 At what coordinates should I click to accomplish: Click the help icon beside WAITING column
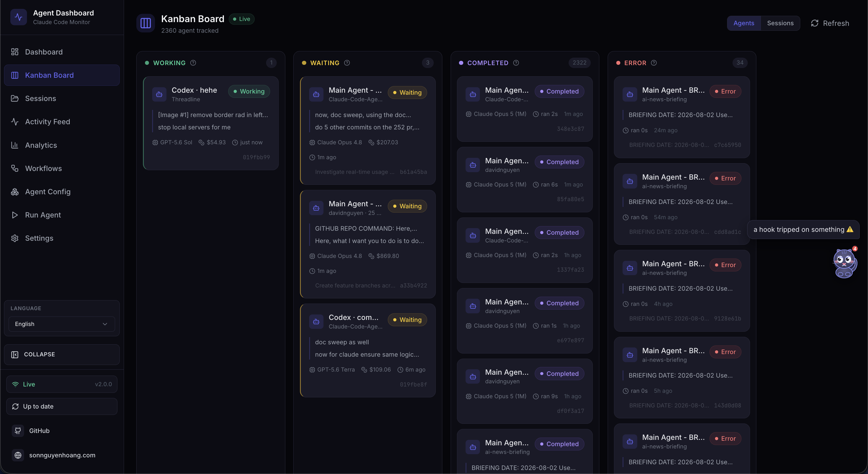click(347, 63)
